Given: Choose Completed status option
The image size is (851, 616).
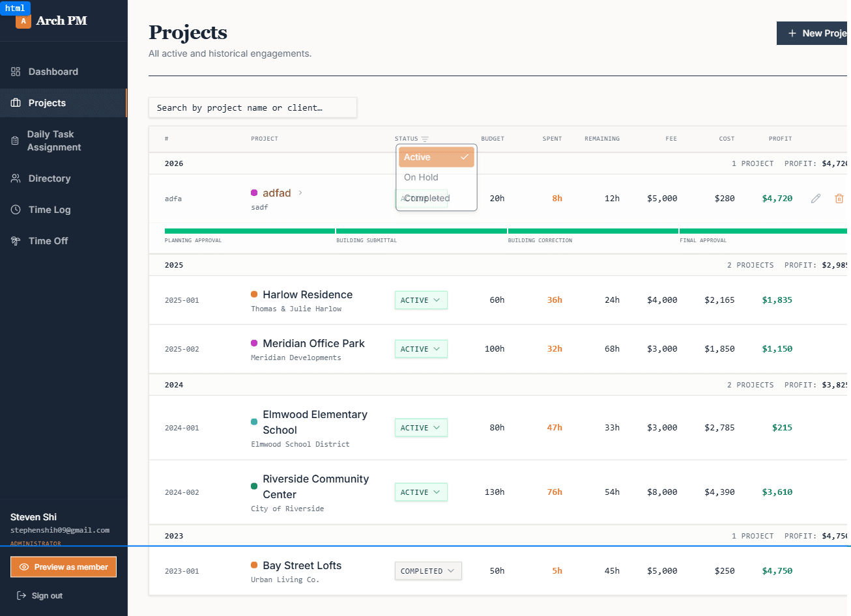Looking at the screenshot, I should point(437,198).
